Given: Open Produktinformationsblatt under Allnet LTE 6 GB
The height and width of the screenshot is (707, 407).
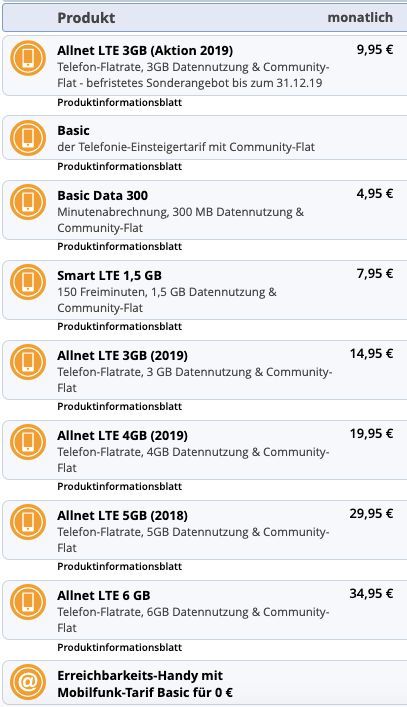Looking at the screenshot, I should pos(119,647).
